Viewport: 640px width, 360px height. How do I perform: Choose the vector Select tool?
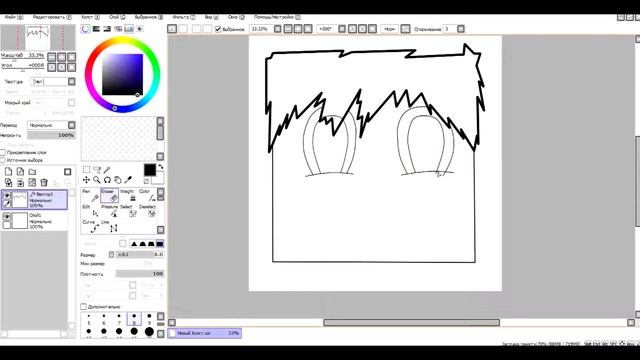pyautogui.click(x=128, y=211)
